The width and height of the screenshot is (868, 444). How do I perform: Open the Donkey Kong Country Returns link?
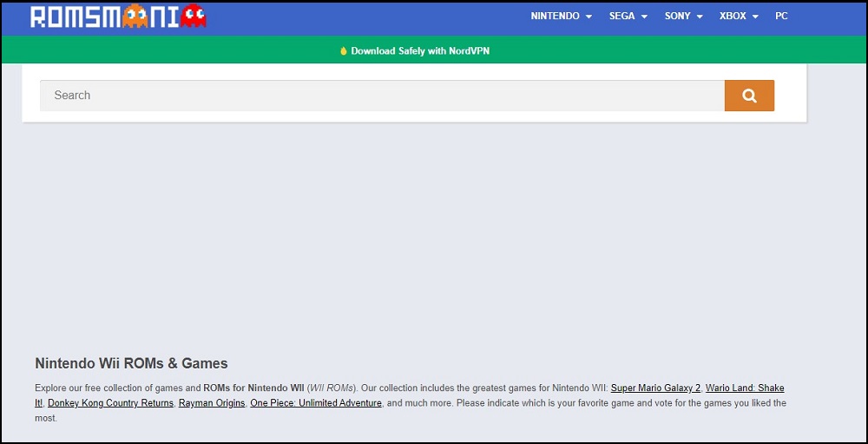point(111,403)
